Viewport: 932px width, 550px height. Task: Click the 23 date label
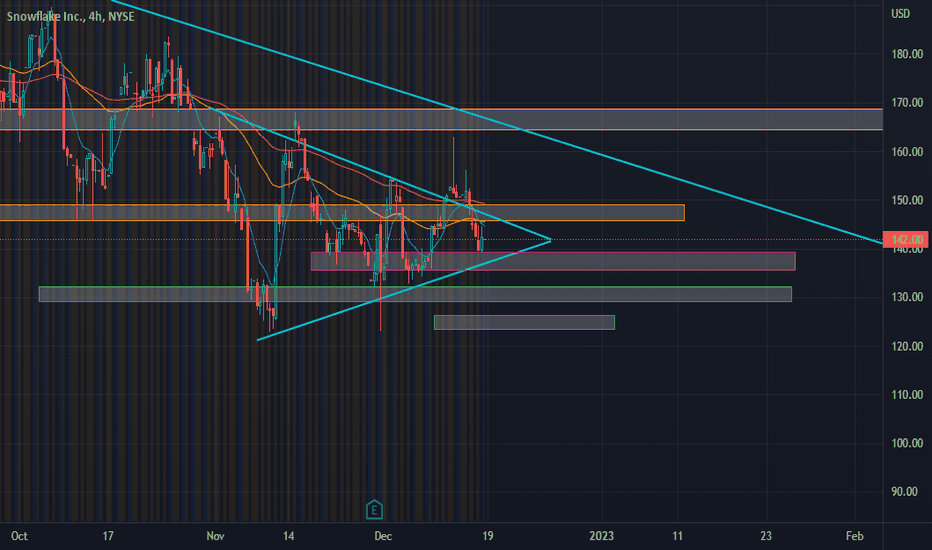point(766,536)
